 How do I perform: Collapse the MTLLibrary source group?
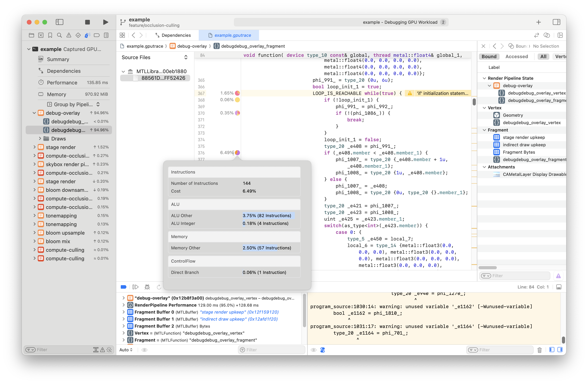[x=123, y=72]
